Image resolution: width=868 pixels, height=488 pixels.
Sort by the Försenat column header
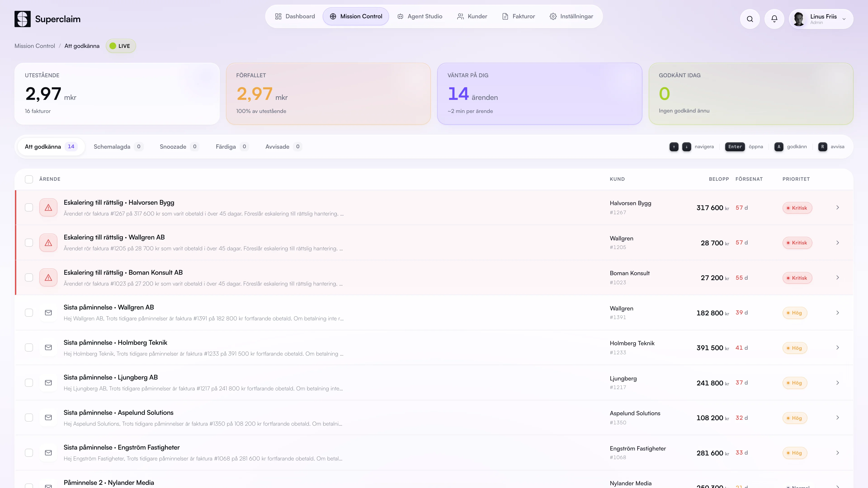tap(749, 179)
